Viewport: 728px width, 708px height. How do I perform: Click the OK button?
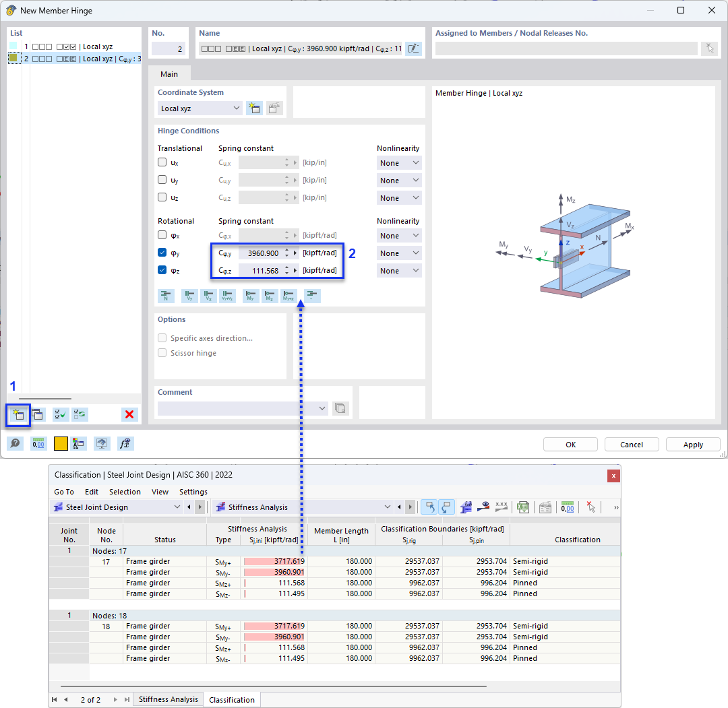click(571, 445)
